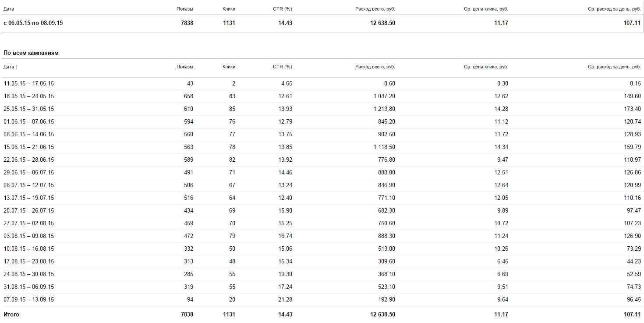This screenshot has width=644, height=323.
Task: Click the 21.28 CTR value
Action: [x=285, y=299]
